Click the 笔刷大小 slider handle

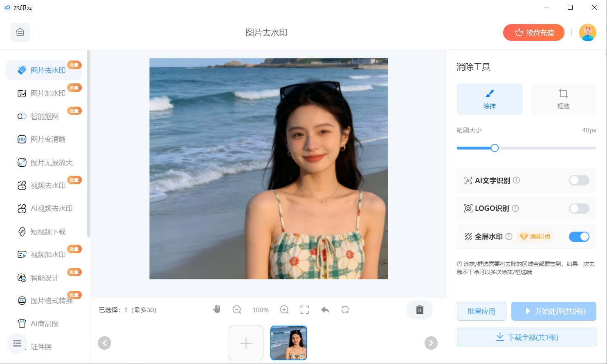point(495,148)
